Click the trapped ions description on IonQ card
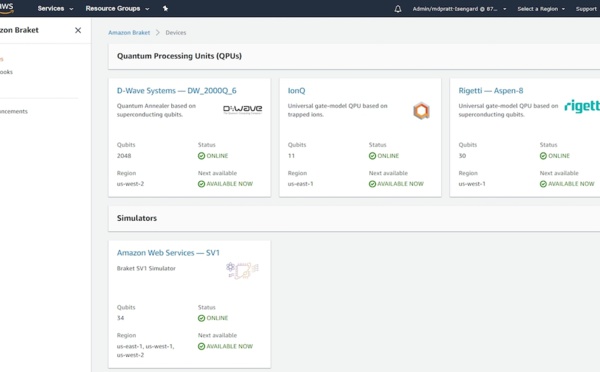The height and width of the screenshot is (372, 600). (x=338, y=110)
